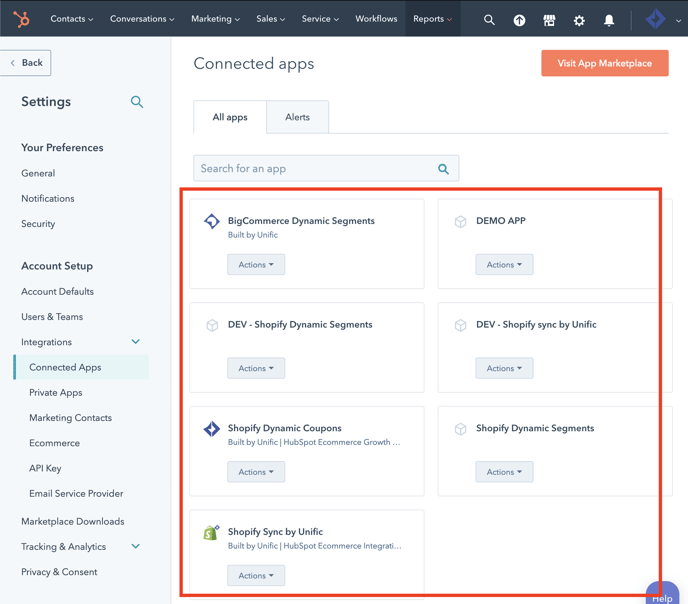Click the BigCommerce Dynamic Segments app icon
Screen dimensions: 688x604
[211, 221]
